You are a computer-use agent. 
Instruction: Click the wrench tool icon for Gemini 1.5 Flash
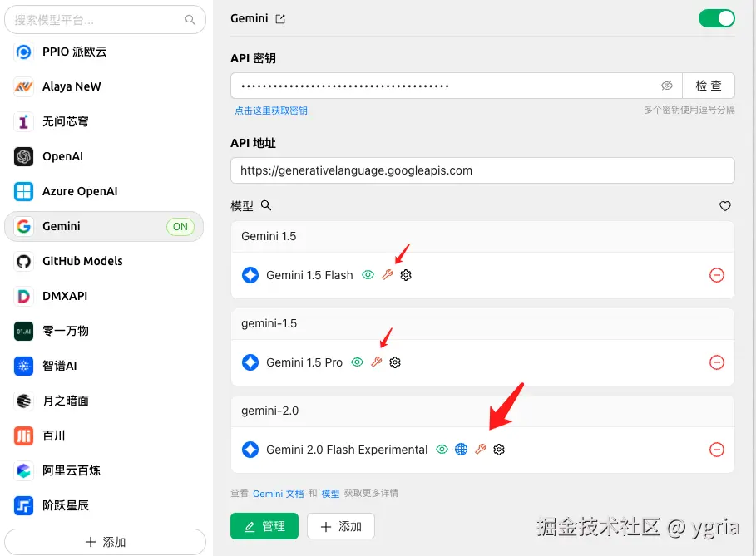point(388,275)
